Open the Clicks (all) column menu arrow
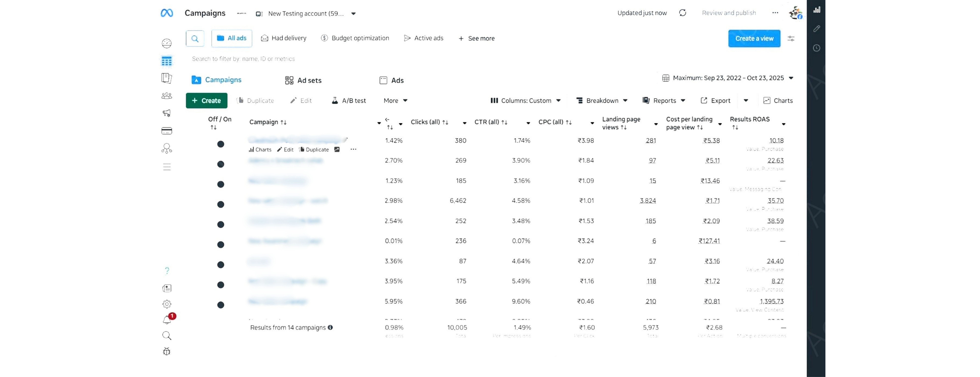This screenshot has width=980, height=377. [465, 123]
